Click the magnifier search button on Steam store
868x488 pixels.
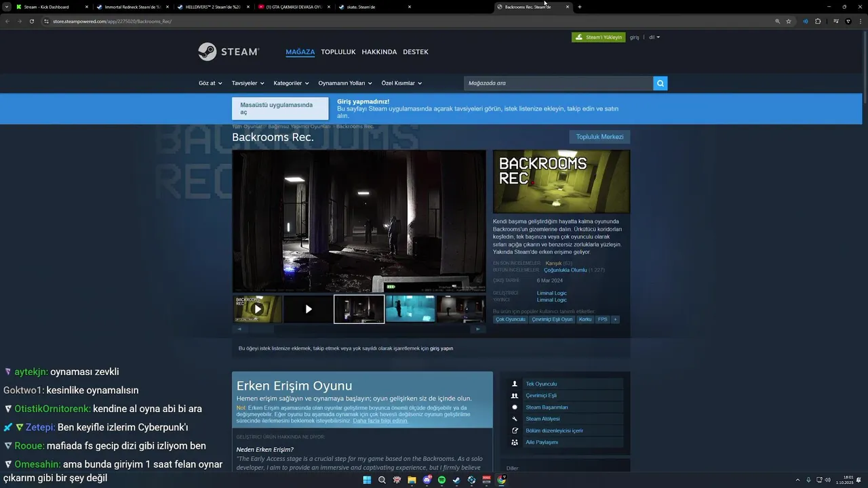click(x=660, y=83)
